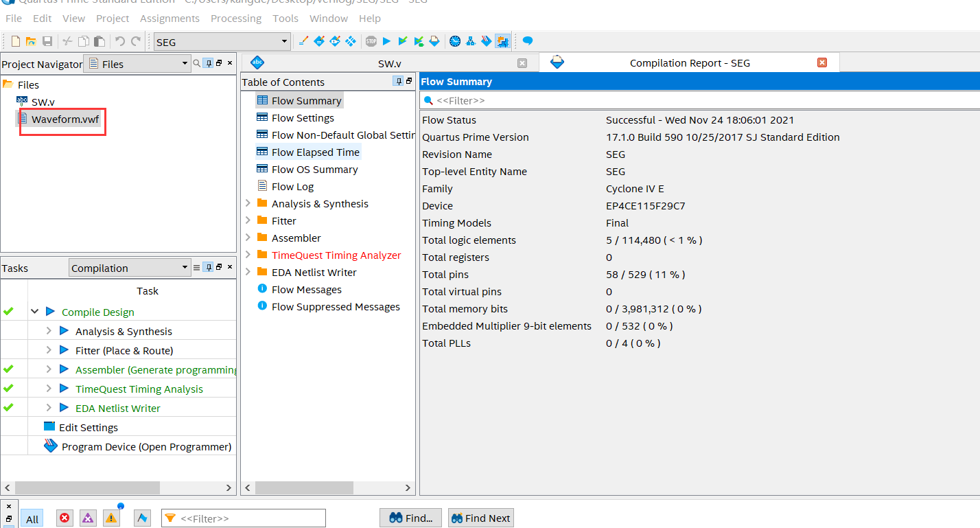Expand the Assembler folder in Table of Contents
Screen dimensions: 980x528
tap(248, 238)
